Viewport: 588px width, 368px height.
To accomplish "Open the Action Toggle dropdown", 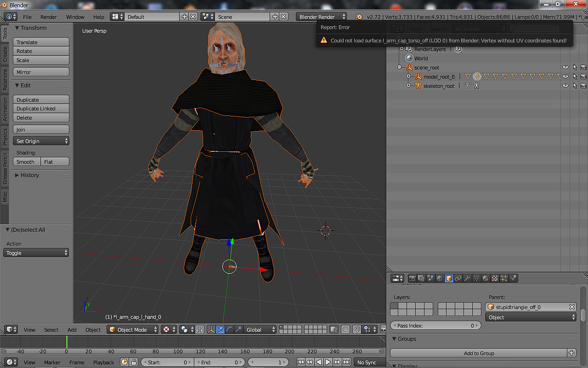I will (36, 253).
